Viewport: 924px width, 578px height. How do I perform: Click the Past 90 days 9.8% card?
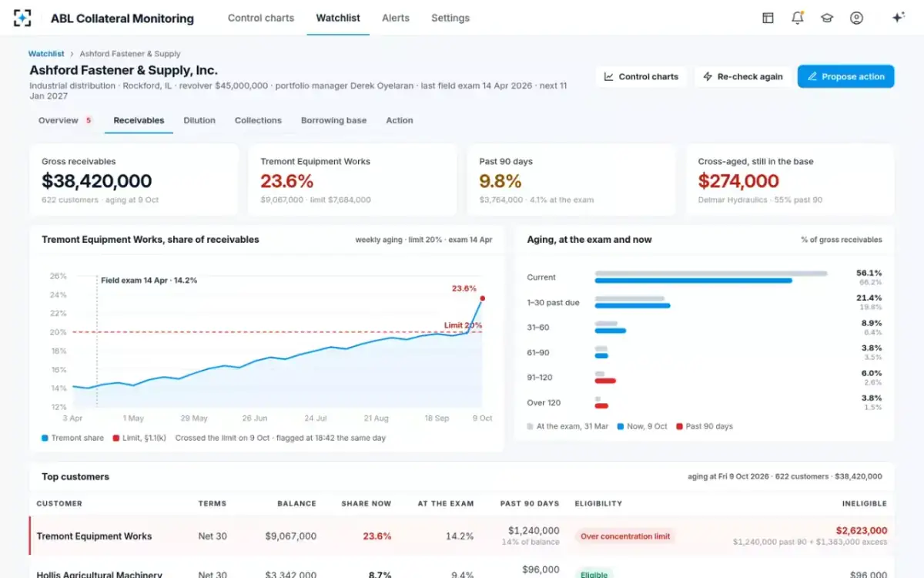(x=571, y=180)
